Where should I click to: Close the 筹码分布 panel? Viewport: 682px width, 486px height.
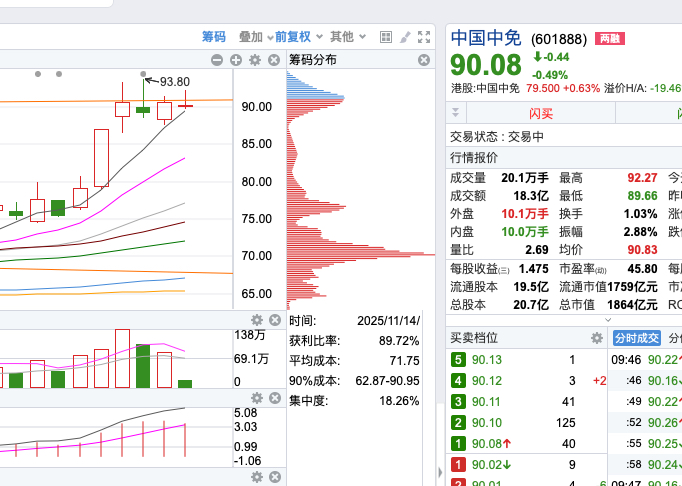tap(424, 60)
